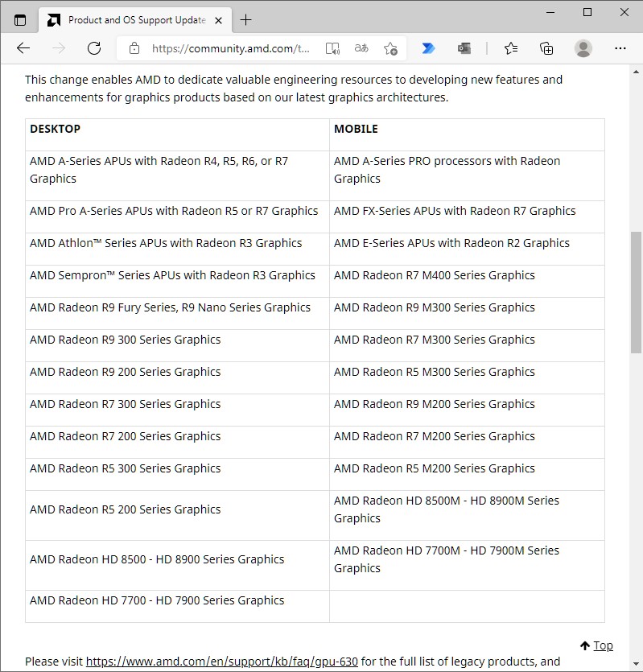Screen dimensions: 643x672
Task: Select AMD Radeon R5 200 Series Graphics
Action: tap(178, 515)
